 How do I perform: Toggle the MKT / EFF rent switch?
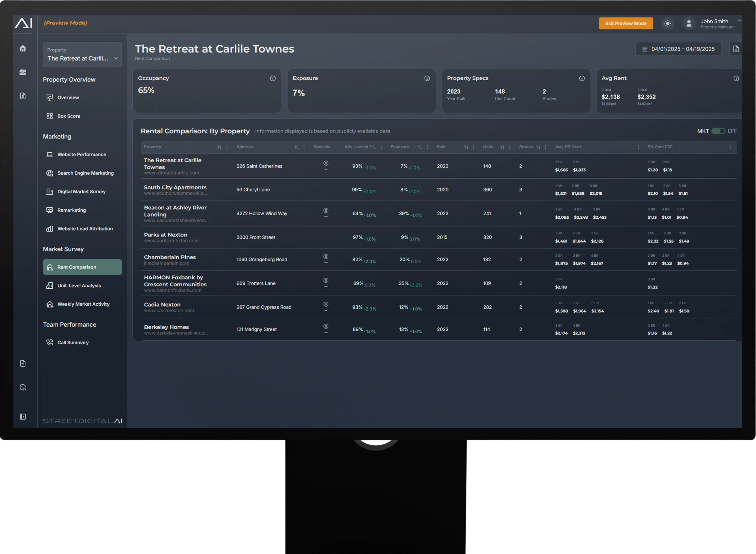tap(718, 131)
